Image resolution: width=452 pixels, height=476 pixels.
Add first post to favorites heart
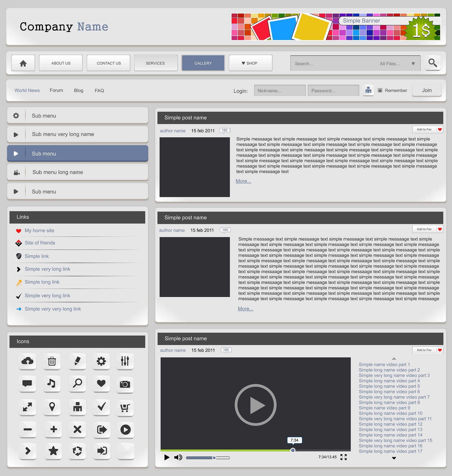click(440, 129)
